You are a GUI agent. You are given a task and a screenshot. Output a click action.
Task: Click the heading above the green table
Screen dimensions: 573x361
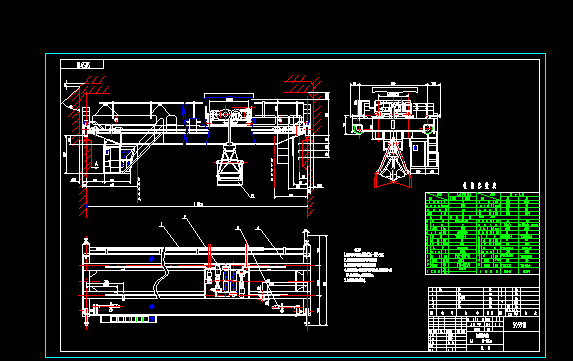pos(479,186)
